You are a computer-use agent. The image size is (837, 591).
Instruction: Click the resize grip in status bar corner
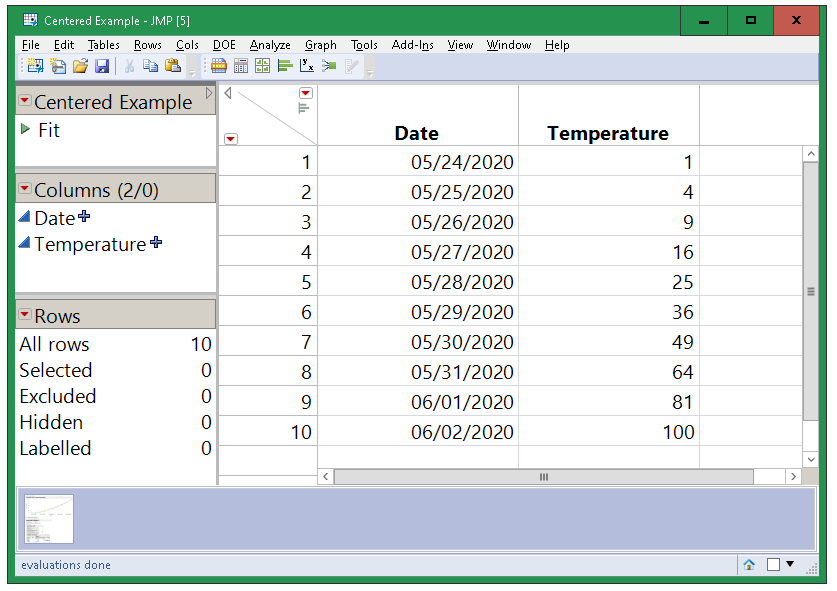pyautogui.click(x=812, y=569)
